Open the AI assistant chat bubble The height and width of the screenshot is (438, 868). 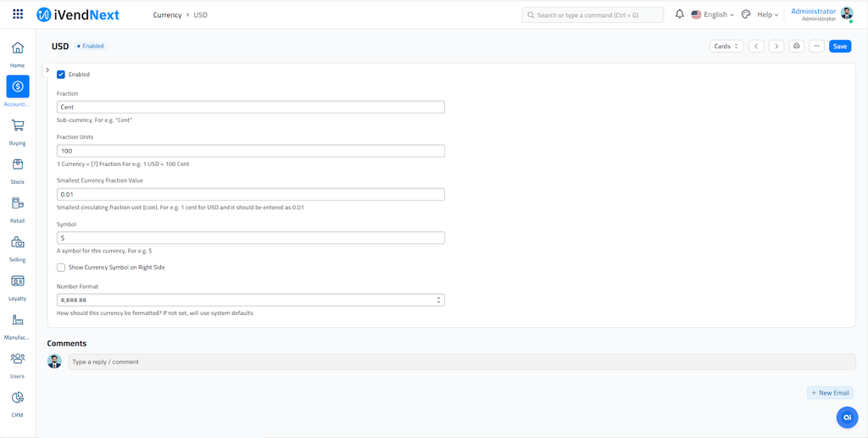(847, 417)
